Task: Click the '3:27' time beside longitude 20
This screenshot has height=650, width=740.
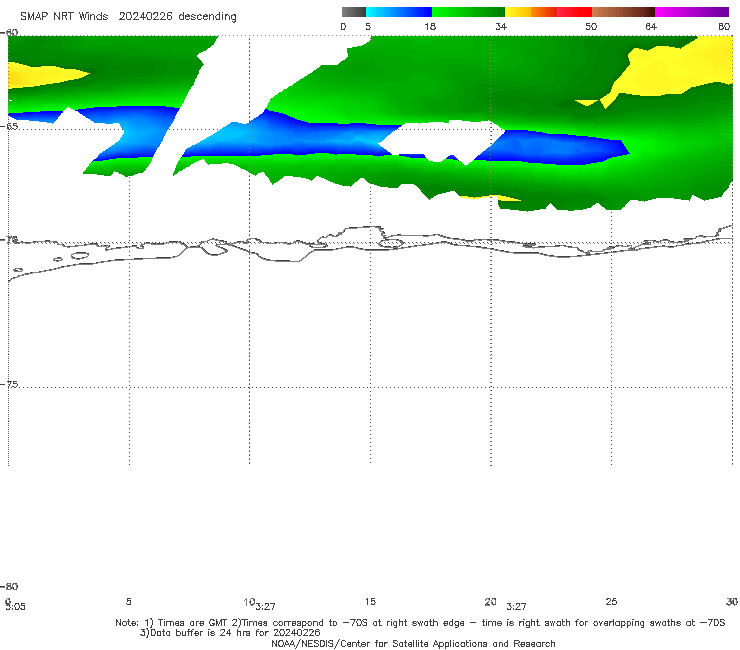Action: pos(516,607)
